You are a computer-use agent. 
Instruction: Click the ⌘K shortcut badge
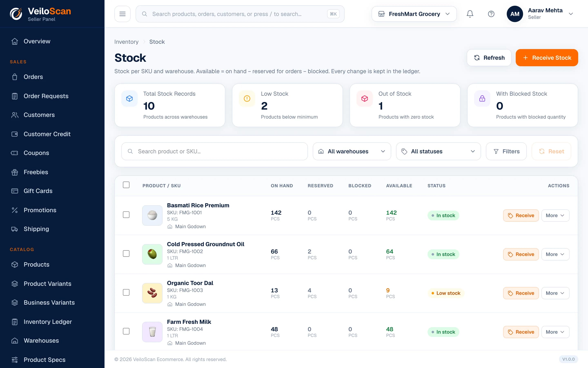333,14
